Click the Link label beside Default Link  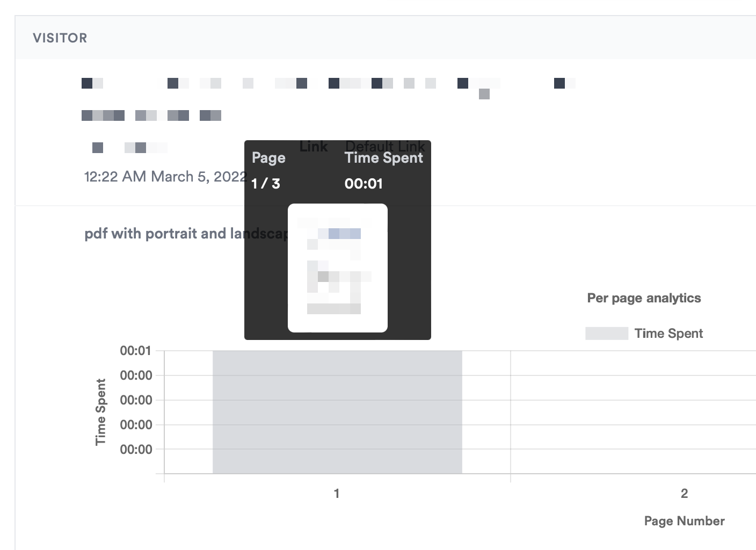314,146
